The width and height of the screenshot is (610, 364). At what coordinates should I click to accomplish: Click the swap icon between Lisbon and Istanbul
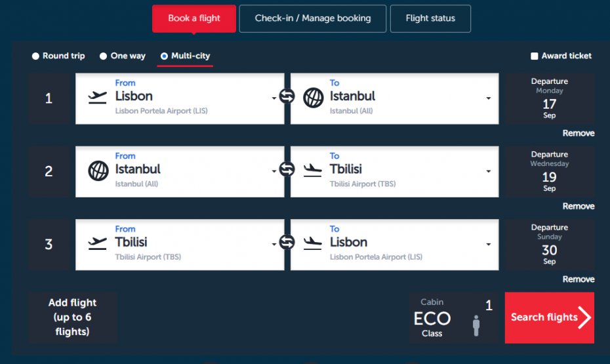click(287, 97)
